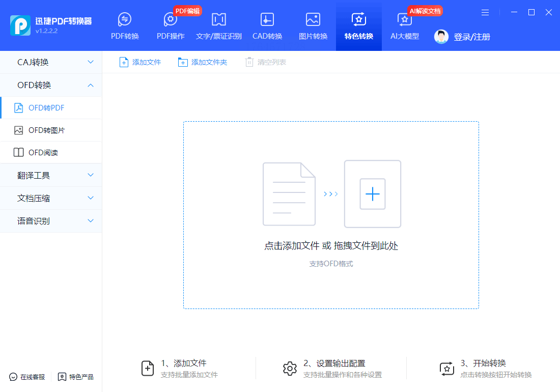This screenshot has height=392, width=560.
Task: Click the AI解读文档 red badge
Action: 425,11
